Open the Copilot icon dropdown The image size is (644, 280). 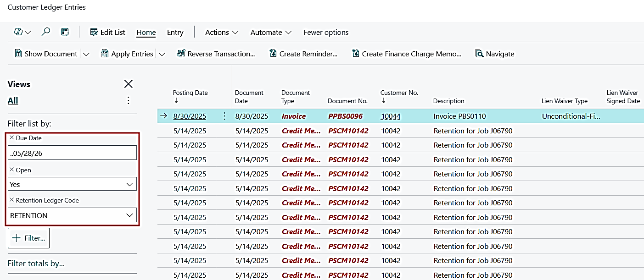(22, 32)
